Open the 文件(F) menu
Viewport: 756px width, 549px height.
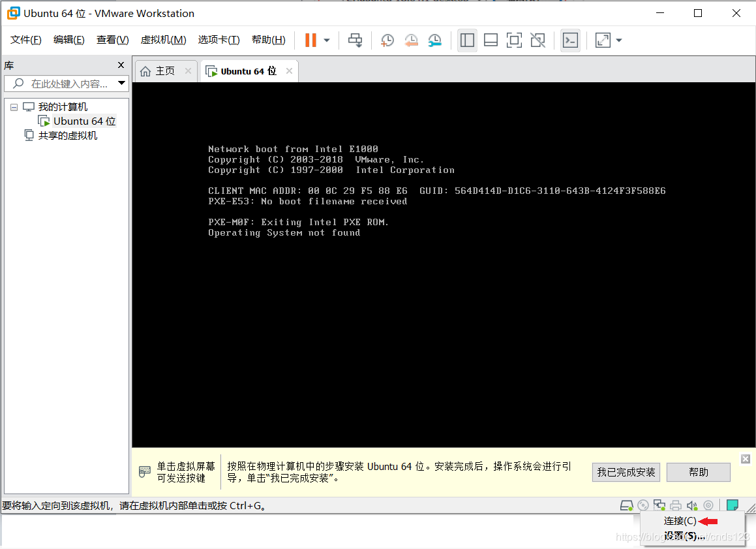26,40
